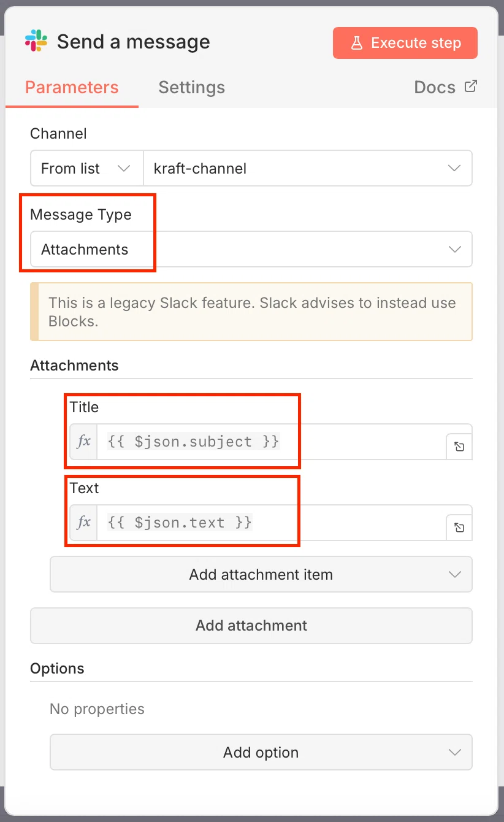Open the kraft-channel selection dropdown

click(x=308, y=168)
